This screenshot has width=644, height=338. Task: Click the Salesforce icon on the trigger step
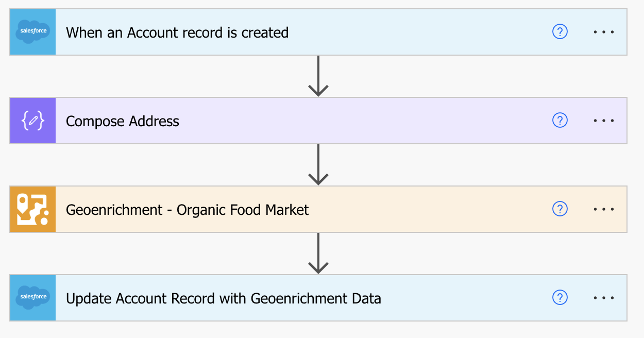click(33, 31)
